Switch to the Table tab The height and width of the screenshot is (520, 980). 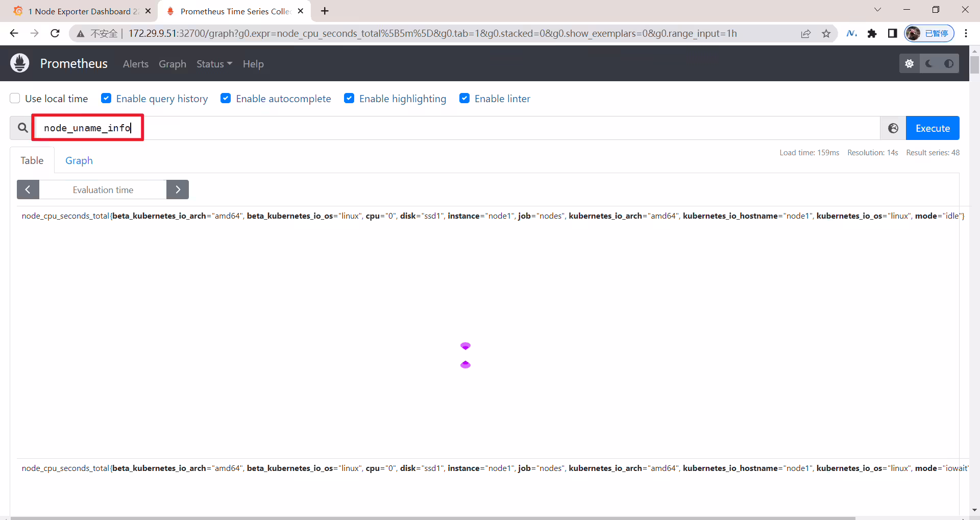(x=32, y=160)
